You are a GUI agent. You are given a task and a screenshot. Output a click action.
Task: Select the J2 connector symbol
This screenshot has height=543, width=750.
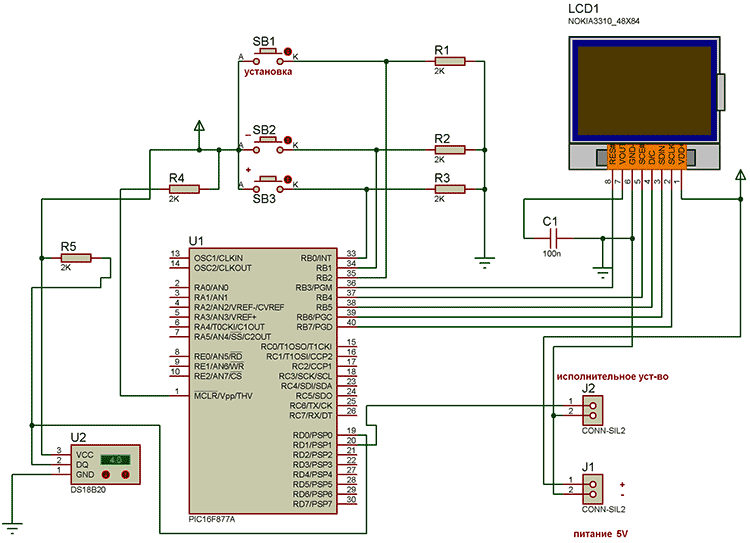tap(593, 410)
